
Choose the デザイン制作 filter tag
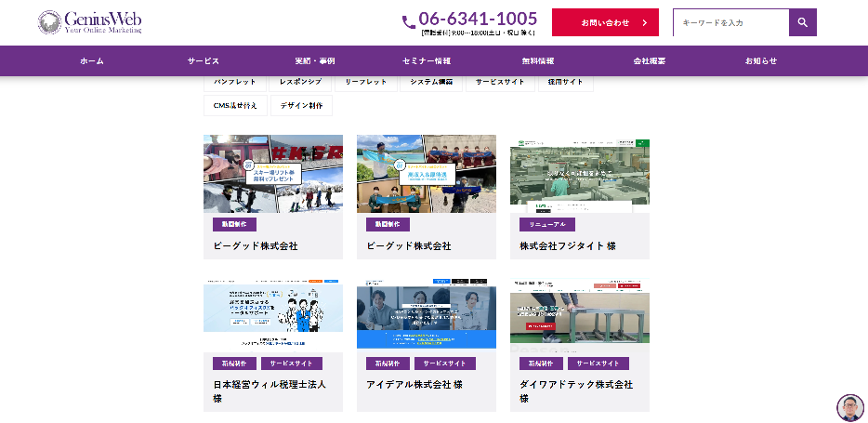click(x=301, y=106)
